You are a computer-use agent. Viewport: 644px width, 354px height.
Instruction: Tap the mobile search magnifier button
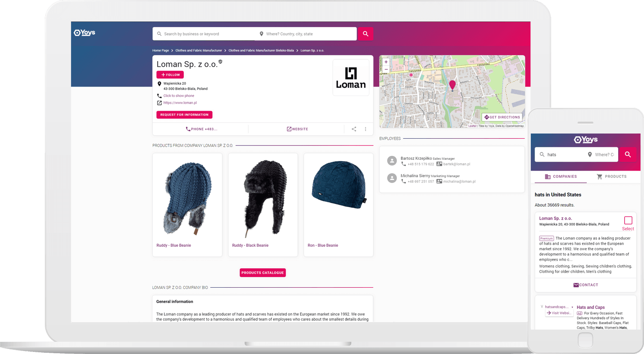[628, 155]
